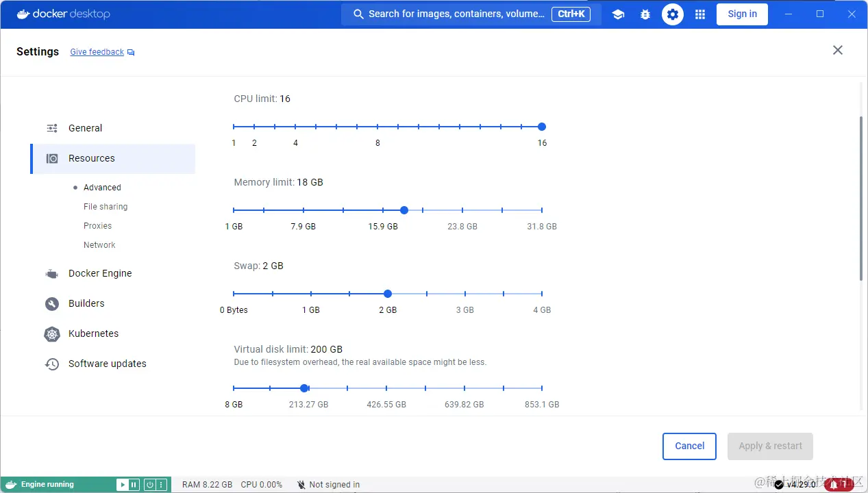Click the General sliders icon
Image resolution: width=868 pixels, height=493 pixels.
tap(52, 128)
